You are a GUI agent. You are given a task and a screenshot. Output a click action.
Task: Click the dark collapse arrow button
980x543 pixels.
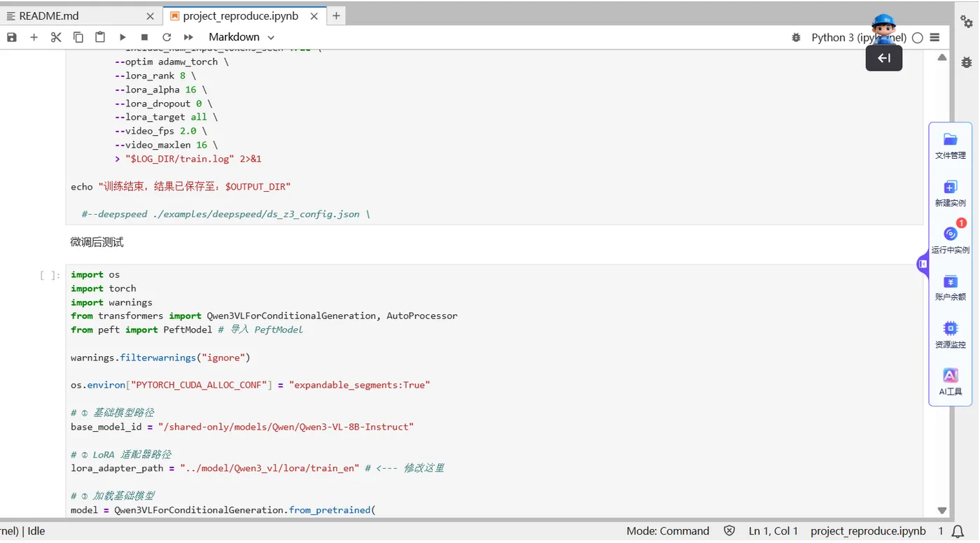point(884,58)
